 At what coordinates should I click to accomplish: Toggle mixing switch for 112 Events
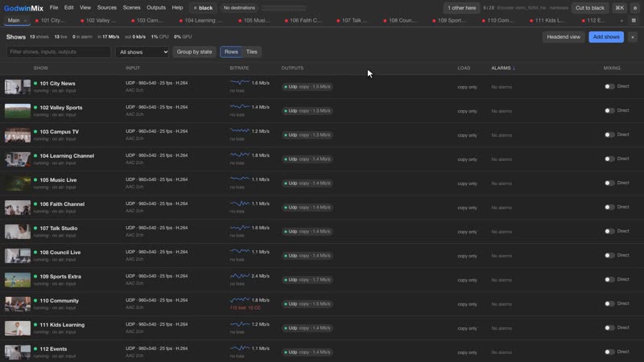609,352
